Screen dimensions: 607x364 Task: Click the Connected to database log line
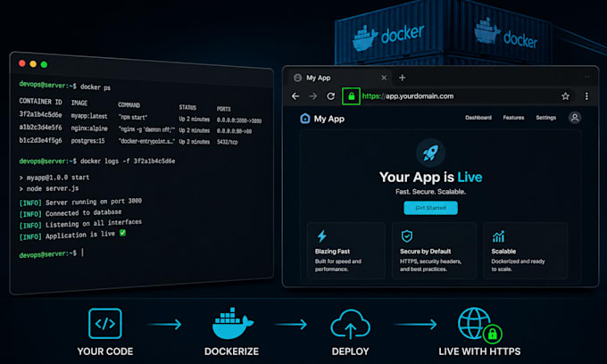[x=71, y=213]
